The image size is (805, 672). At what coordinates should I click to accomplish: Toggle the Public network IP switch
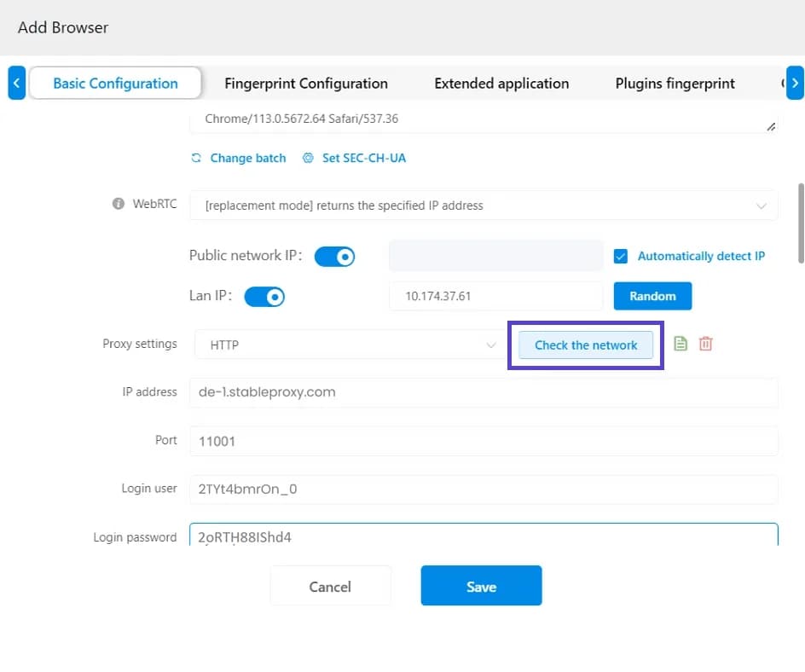point(334,257)
